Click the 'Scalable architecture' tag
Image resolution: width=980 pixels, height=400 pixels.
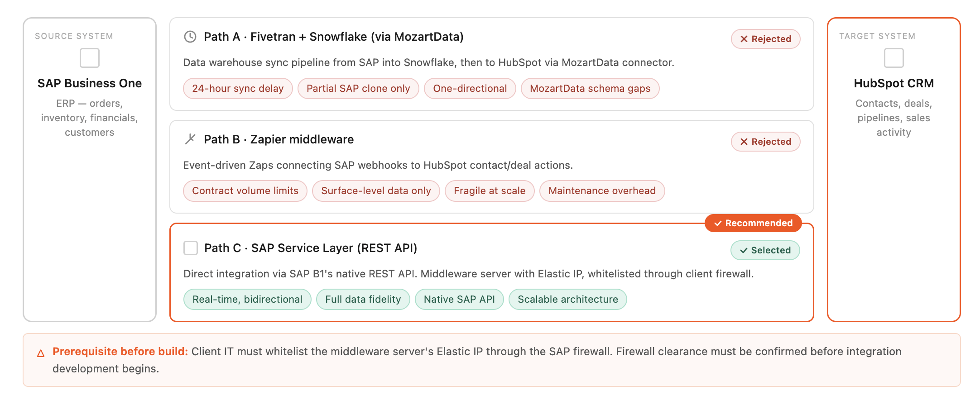pyautogui.click(x=568, y=299)
